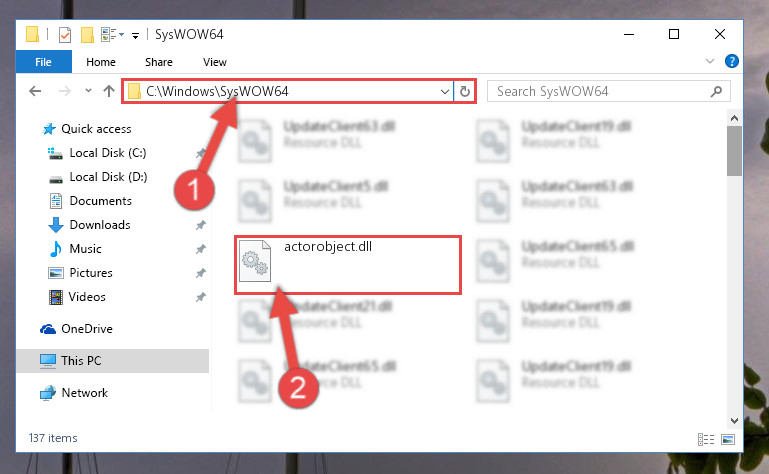
Task: Click the Up one level arrow
Action: click(x=109, y=91)
